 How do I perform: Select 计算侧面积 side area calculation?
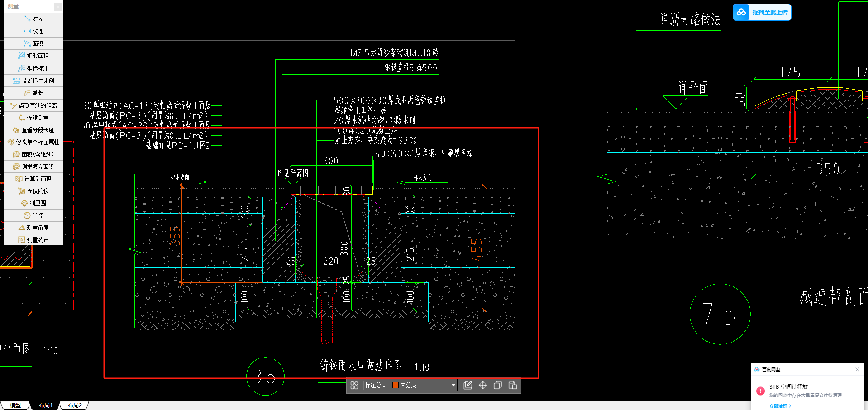tap(33, 179)
